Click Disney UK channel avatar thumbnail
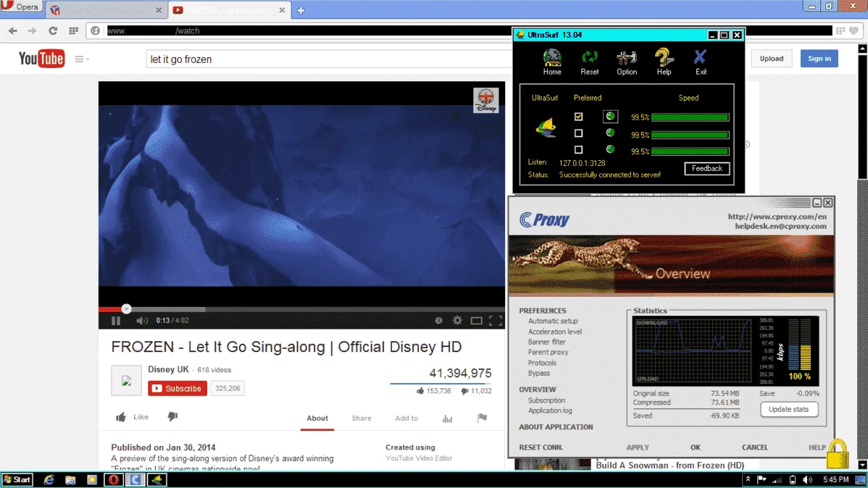Viewport: 868px width, 488px height. 126,381
